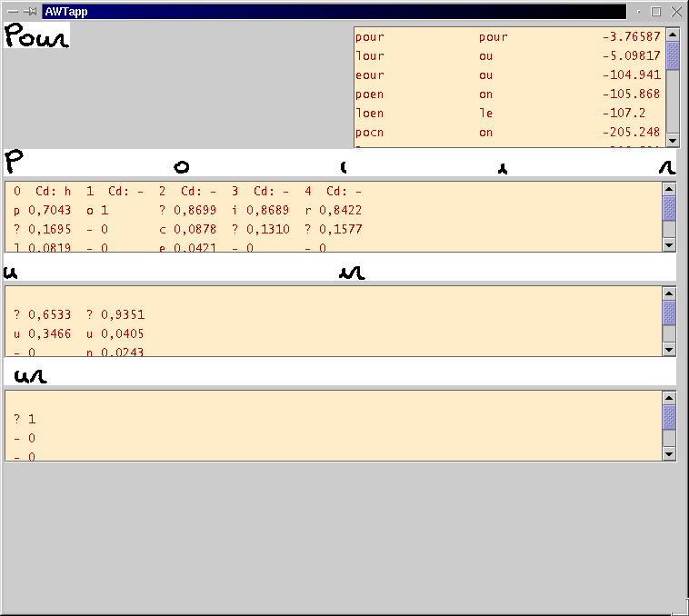Click scrollbar thumb of second probabilities panel
The height and width of the screenshot is (616, 689).
[x=669, y=313]
